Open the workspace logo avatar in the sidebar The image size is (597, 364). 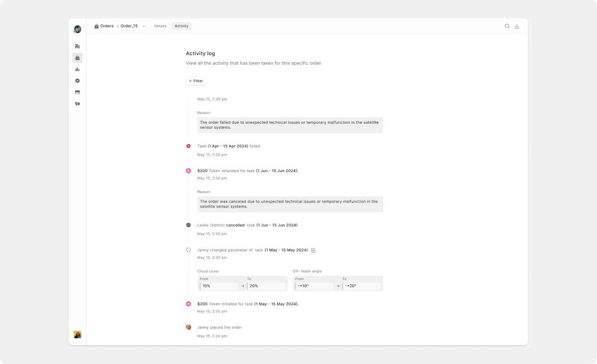point(78,29)
